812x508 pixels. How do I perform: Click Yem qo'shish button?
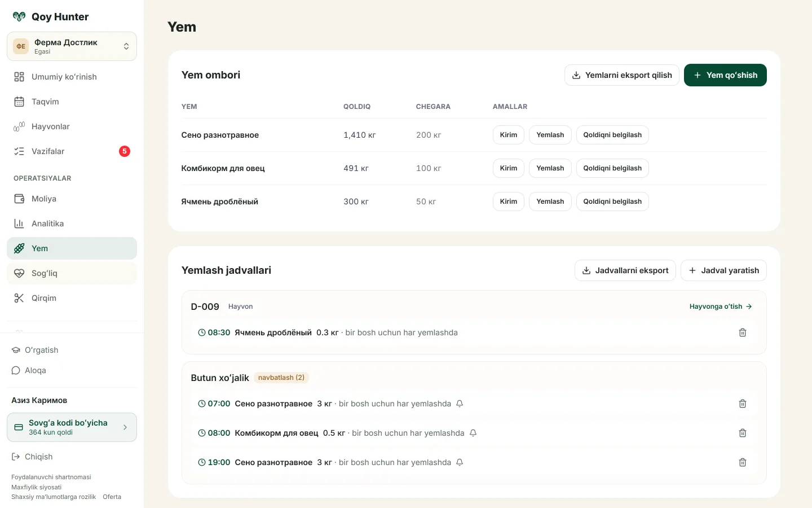coord(725,75)
